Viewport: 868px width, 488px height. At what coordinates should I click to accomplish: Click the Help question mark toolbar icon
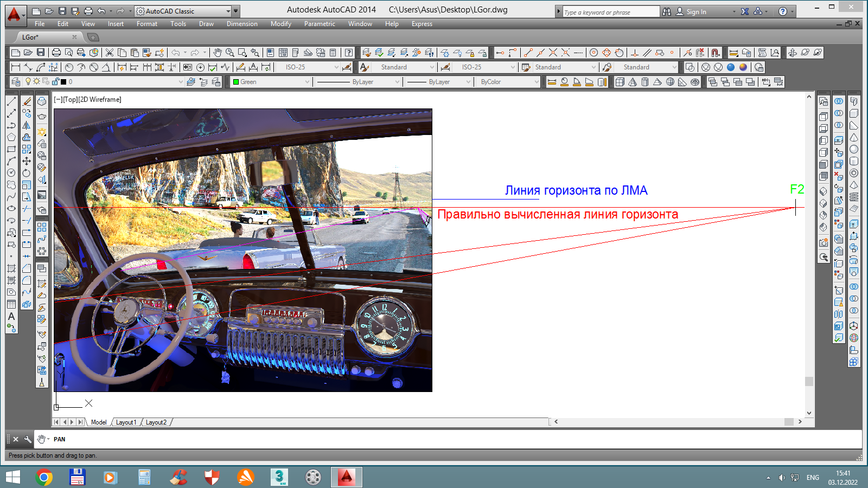click(x=349, y=53)
